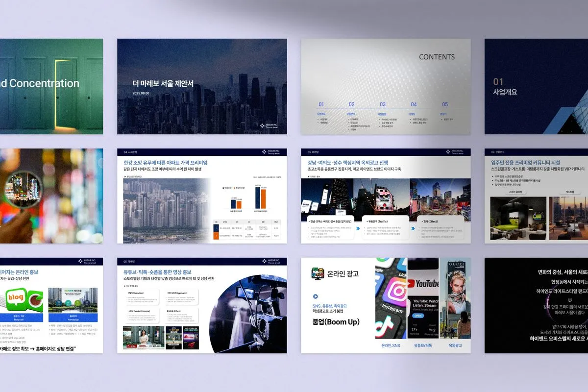Image resolution: width=588 pixels, height=392 pixels.
Task: Click the icon beside 온라인 광고 heading
Action: (318, 273)
